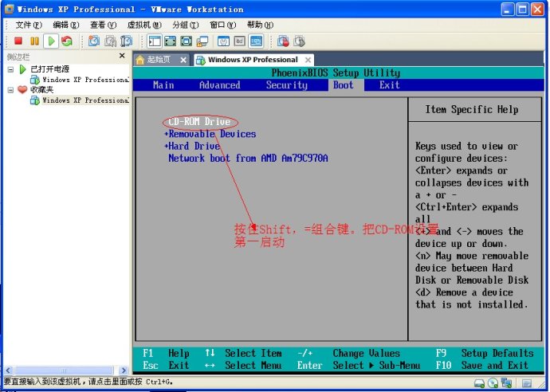Image resolution: width=550 pixels, height=392 pixels.
Task: Select Windows XP Professional under 收藏夹
Action: tap(85, 100)
